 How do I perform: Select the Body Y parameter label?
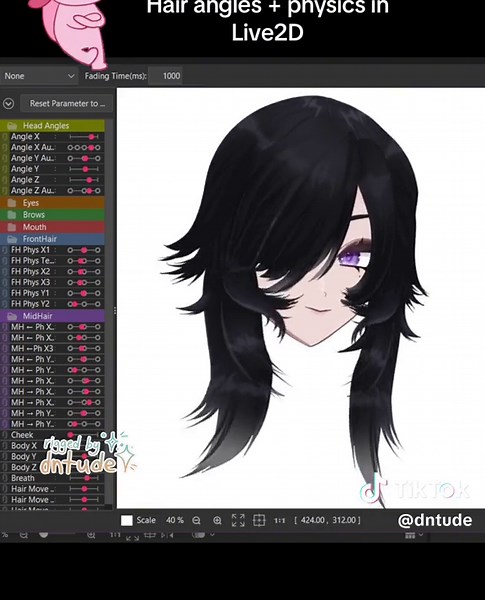[x=24, y=457]
